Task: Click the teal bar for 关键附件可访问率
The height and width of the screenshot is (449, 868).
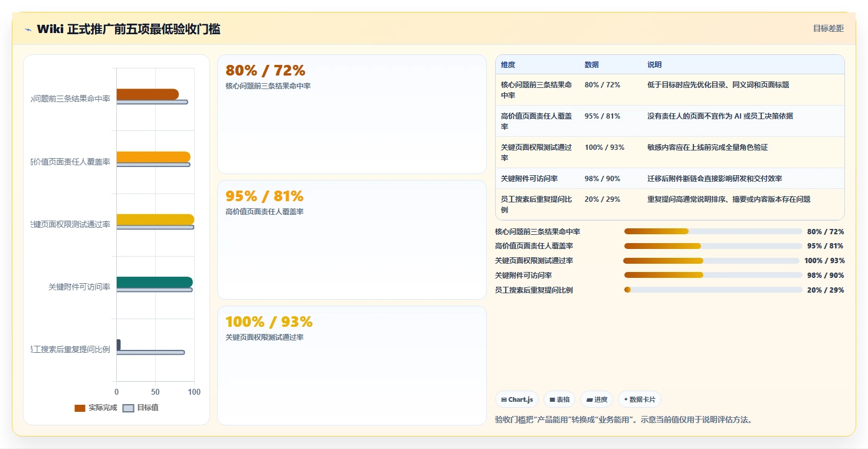Action: [x=155, y=282]
